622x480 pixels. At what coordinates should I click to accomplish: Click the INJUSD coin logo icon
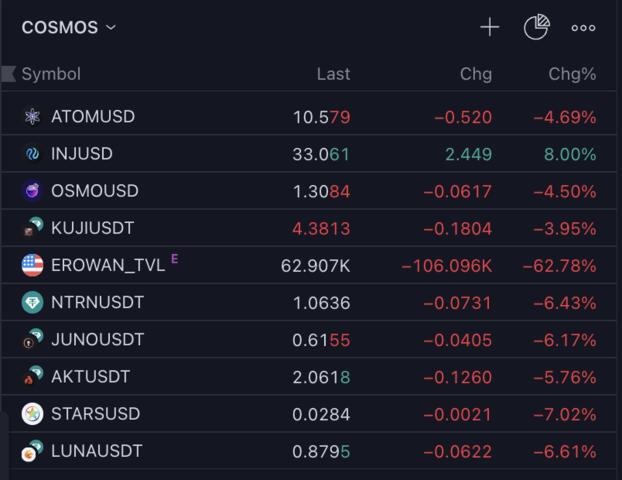(32, 154)
